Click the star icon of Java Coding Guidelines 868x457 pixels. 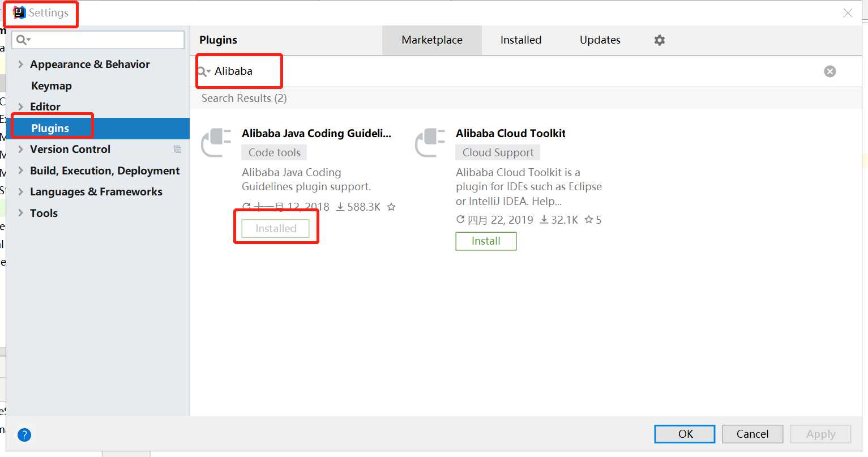pyautogui.click(x=391, y=207)
